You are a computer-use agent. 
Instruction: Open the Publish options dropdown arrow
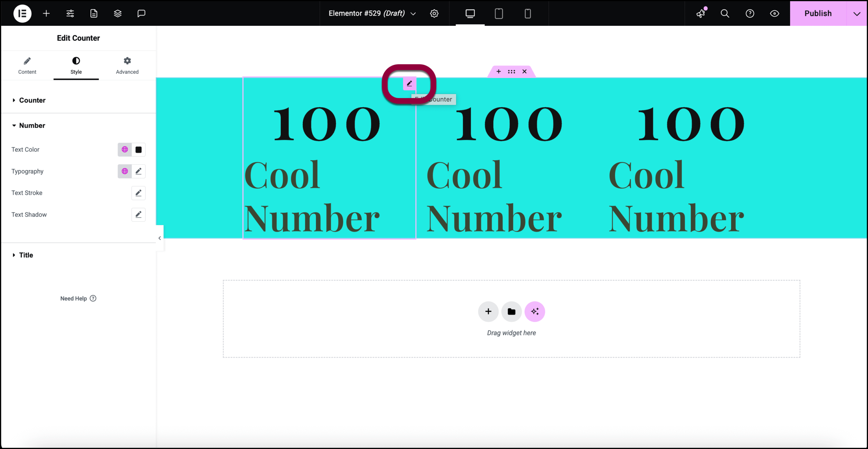coord(857,14)
